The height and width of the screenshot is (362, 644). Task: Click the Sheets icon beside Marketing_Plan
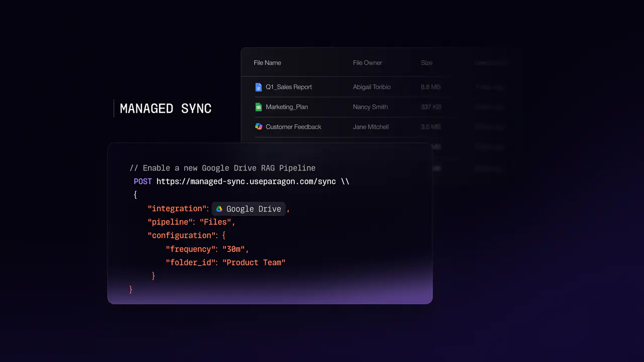click(259, 107)
